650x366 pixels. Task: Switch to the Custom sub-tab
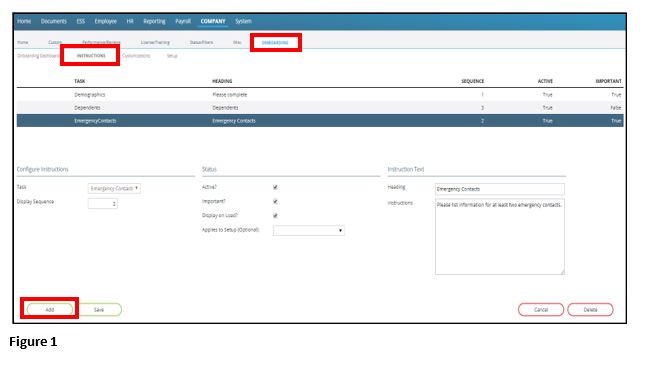click(55, 42)
